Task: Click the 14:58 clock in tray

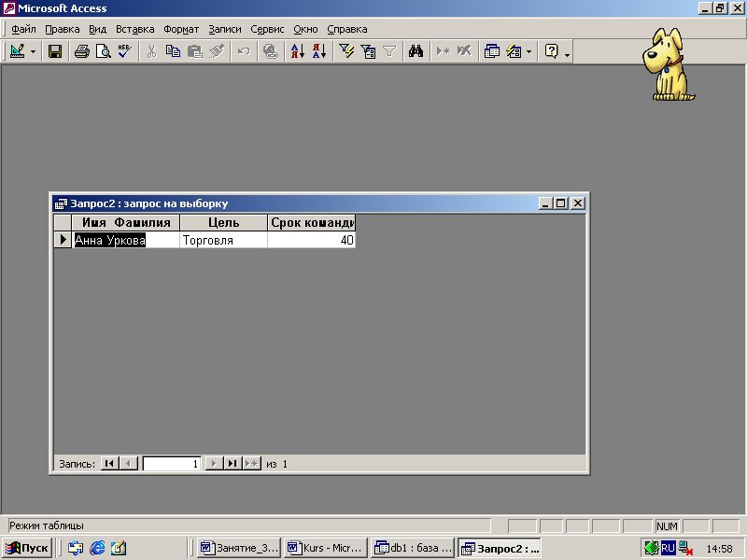Action: [x=719, y=549]
